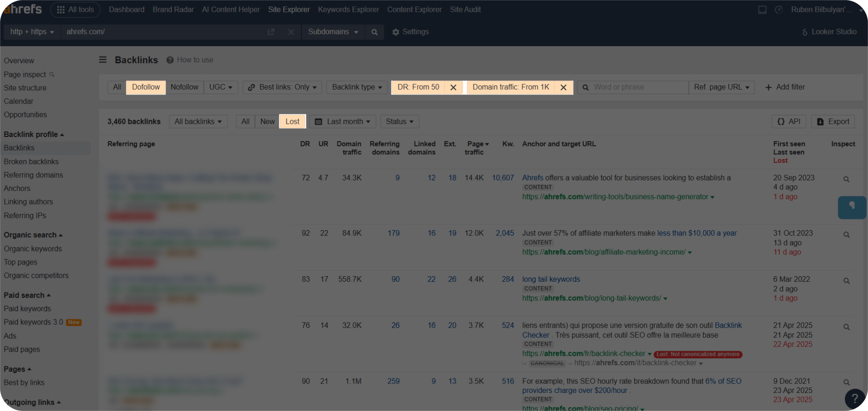Click the search magnifier next to Subdomains
This screenshot has width=868, height=411.
coord(374,32)
